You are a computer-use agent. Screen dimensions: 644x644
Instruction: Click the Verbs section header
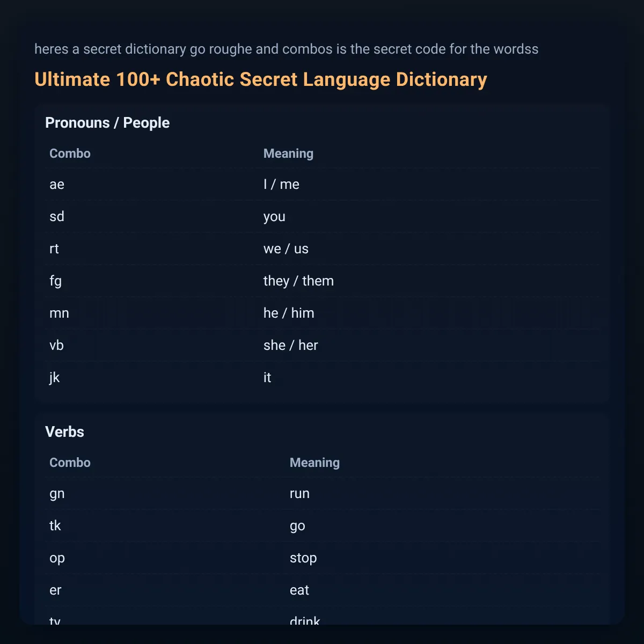point(64,432)
